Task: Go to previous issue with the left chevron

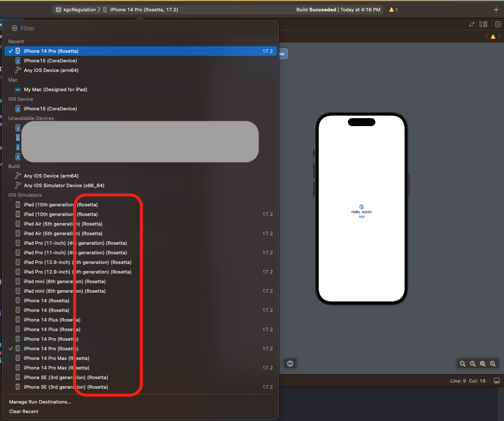Action: coord(487,37)
